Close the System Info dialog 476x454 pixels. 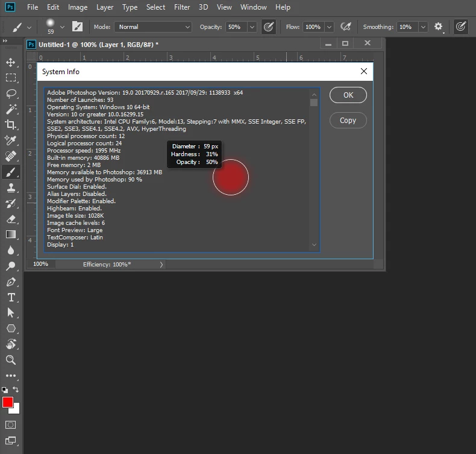click(364, 71)
